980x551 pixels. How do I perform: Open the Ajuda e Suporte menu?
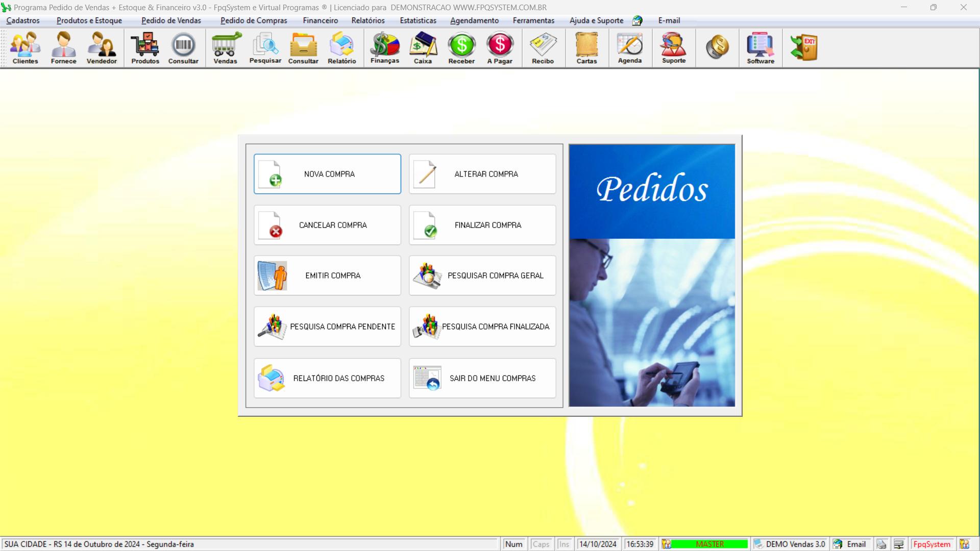596,20
